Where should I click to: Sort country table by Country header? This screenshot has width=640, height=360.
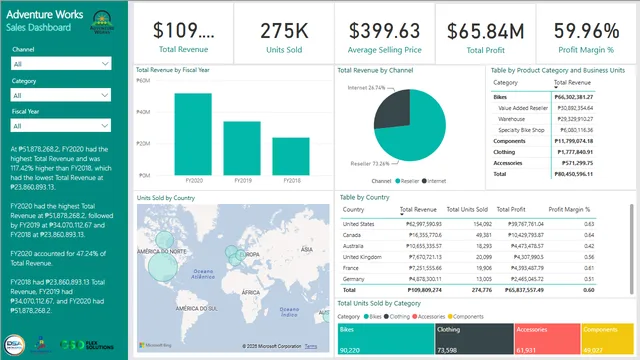click(353, 209)
